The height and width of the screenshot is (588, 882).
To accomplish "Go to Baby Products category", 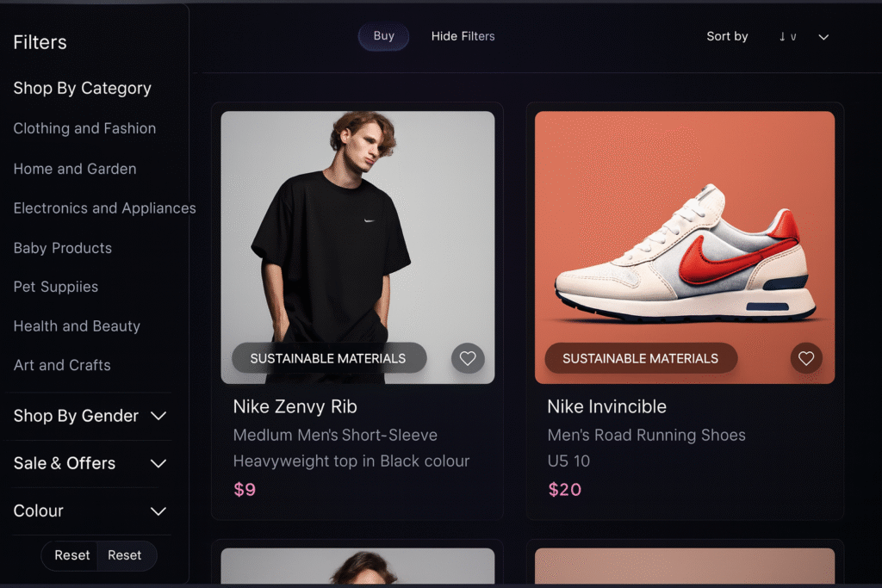I will pos(63,248).
